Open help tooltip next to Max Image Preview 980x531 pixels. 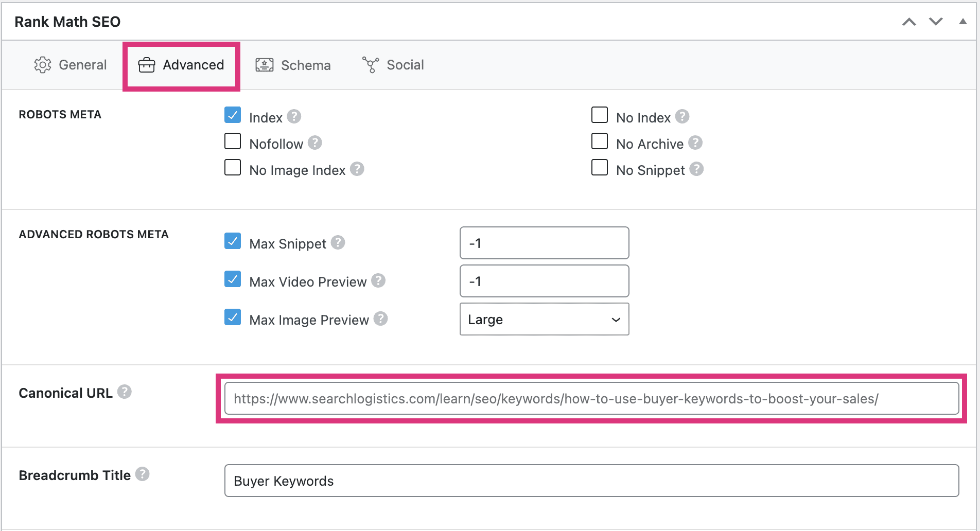coord(381,318)
